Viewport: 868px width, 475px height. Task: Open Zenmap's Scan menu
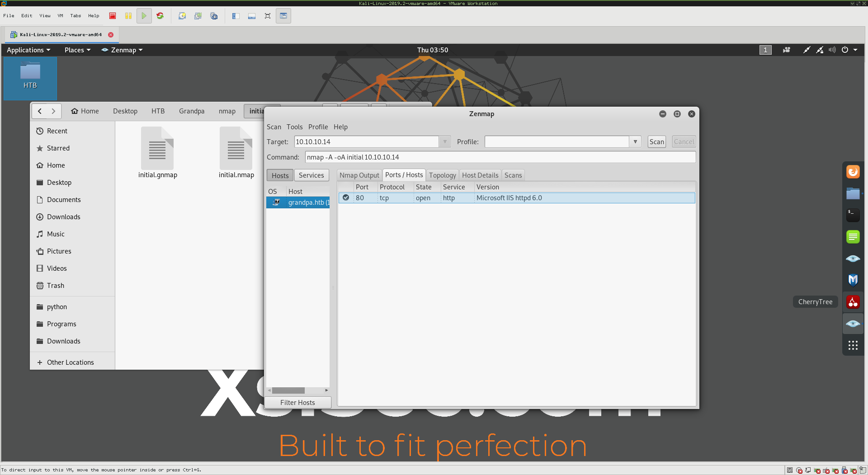(x=274, y=127)
